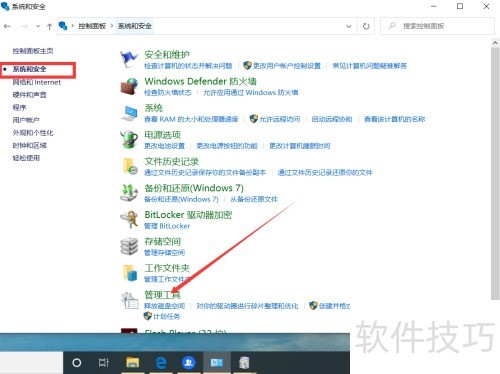Click the refresh button beside address bar
Image resolution: width=500 pixels, height=374 pixels.
(366, 26)
